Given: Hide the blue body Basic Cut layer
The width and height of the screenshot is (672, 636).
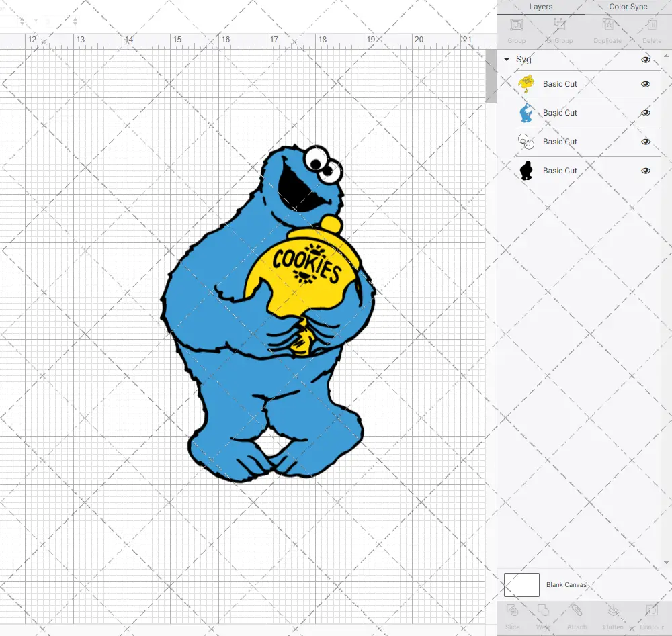Looking at the screenshot, I should pyautogui.click(x=645, y=113).
